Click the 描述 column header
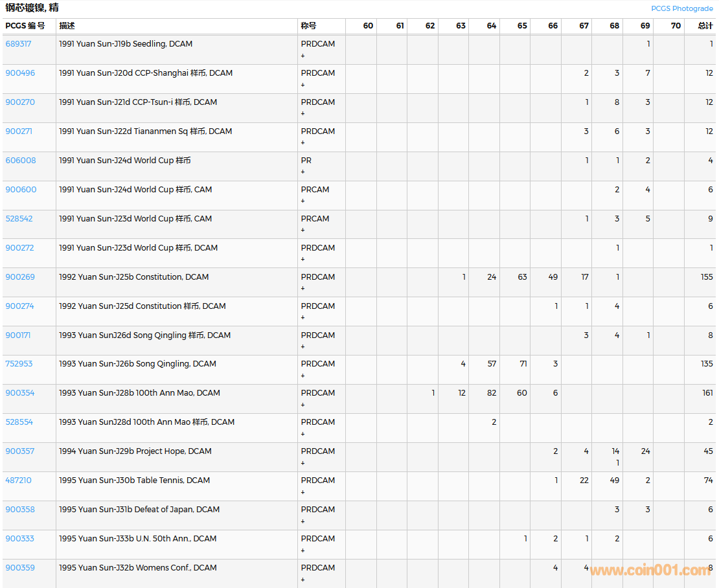The width and height of the screenshot is (719, 588). tap(67, 26)
